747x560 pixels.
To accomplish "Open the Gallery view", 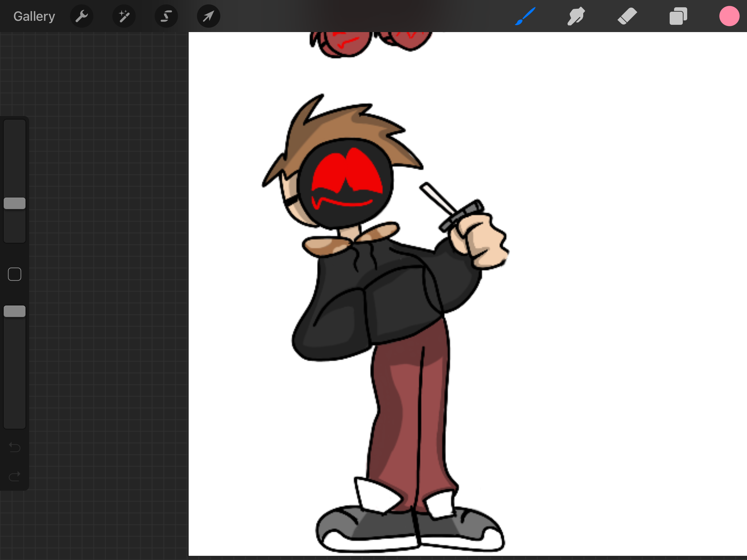I will [x=34, y=16].
